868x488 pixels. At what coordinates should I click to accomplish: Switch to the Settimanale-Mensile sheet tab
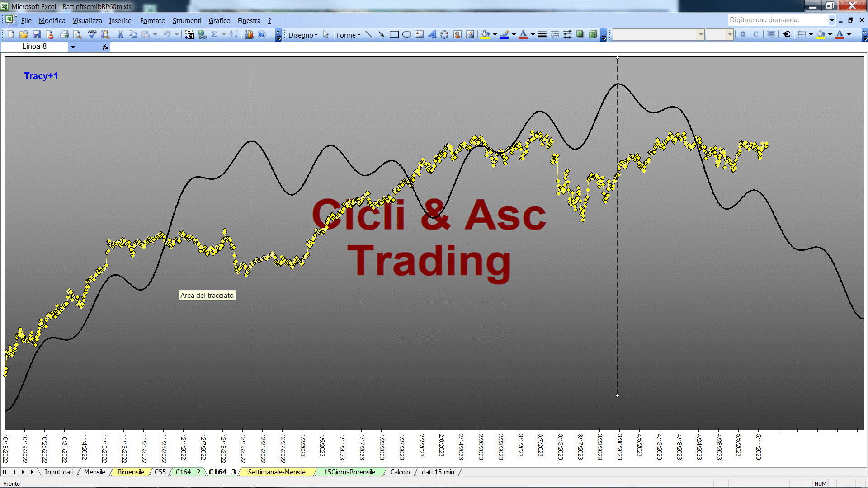pos(277,472)
